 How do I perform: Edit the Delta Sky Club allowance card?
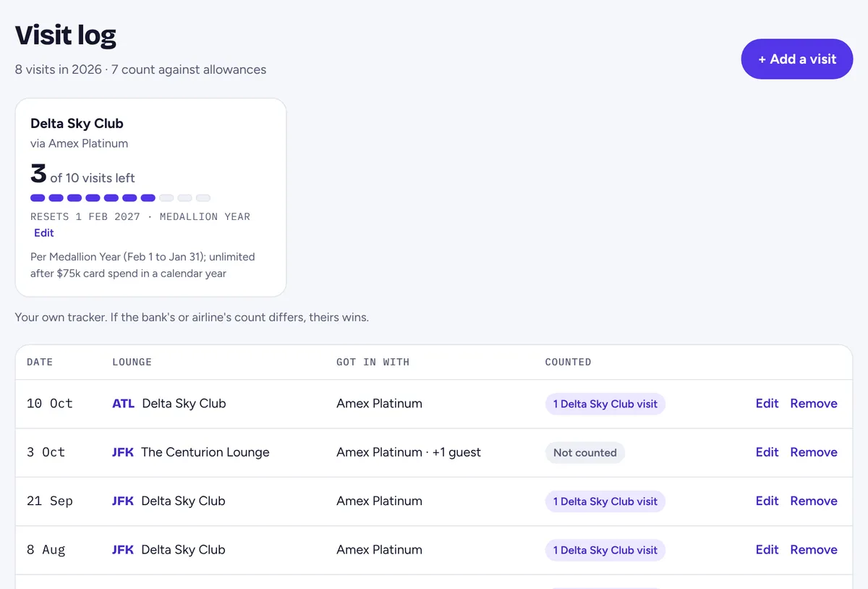44,233
